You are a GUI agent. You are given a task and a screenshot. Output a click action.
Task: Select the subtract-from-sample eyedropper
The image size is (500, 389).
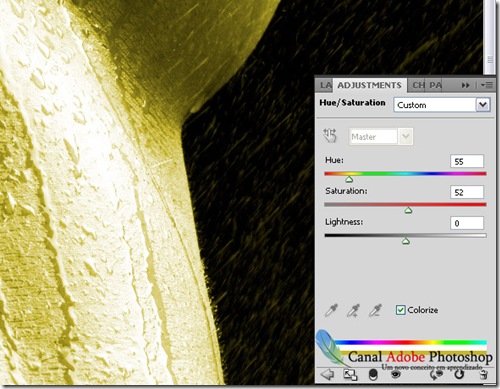click(376, 310)
